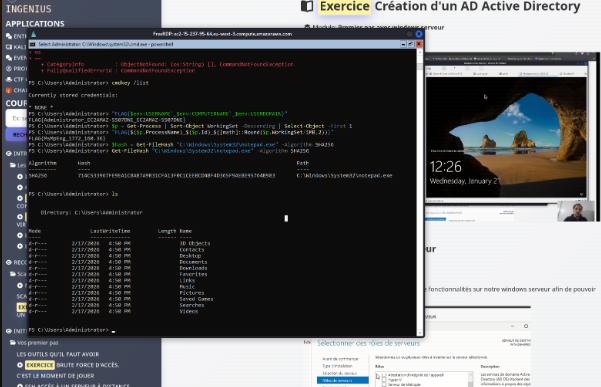Select highlighted 'Rôles de serveurs' wizard step
The width and height of the screenshot is (601, 387).
343,380
